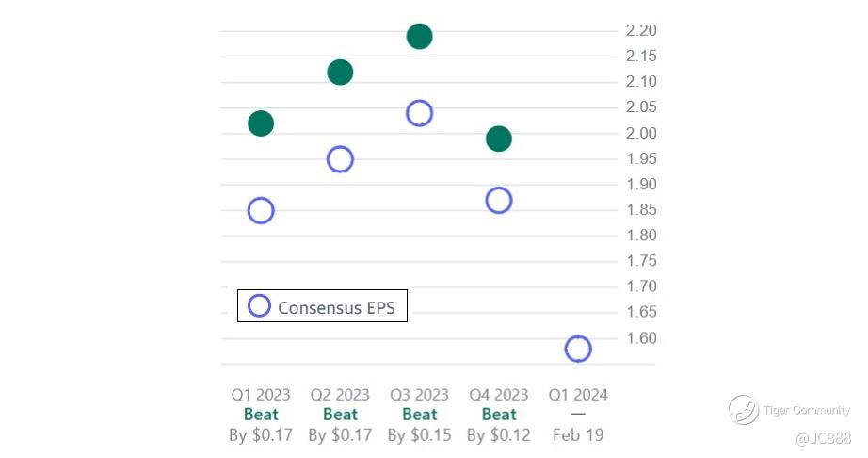Select the Q1 2024 quarter label
The image size is (868, 458).
pyautogui.click(x=578, y=394)
